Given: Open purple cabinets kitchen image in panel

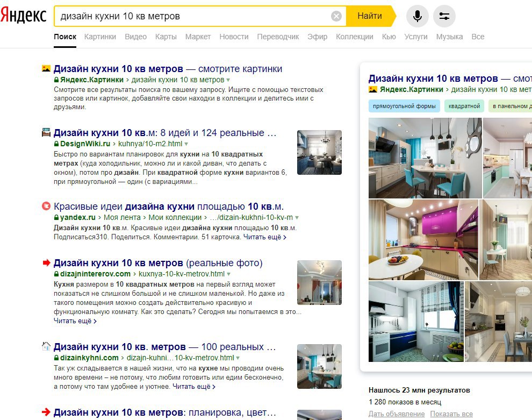Looking at the screenshot, I should click(423, 240).
